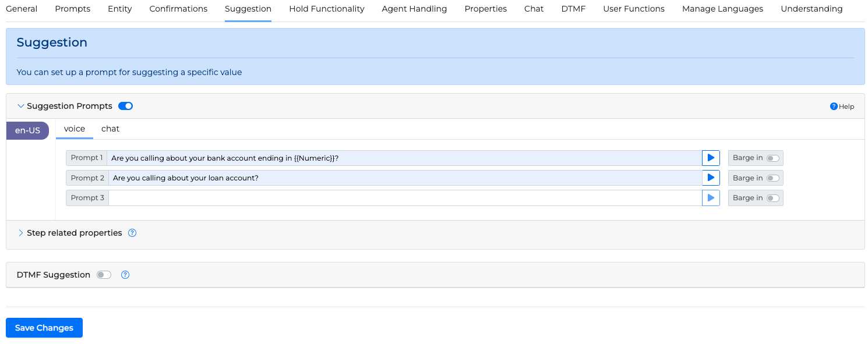The width and height of the screenshot is (868, 344).
Task: Disable the Suggestion Prompts toggle
Action: point(125,106)
